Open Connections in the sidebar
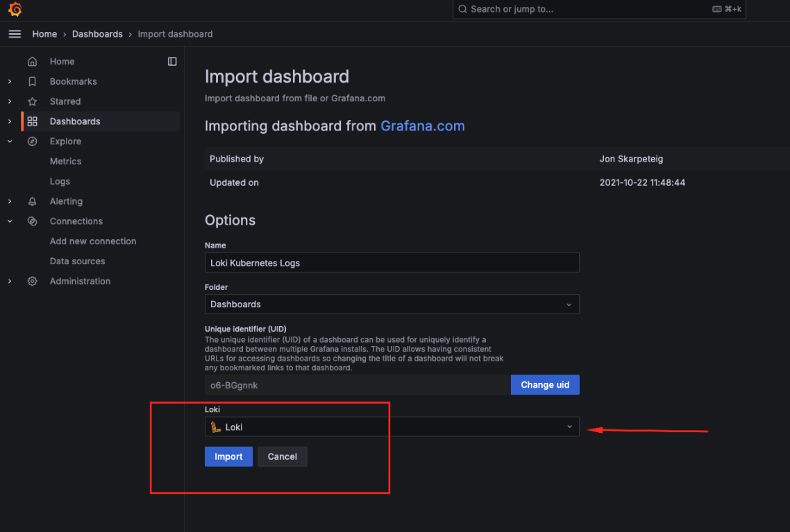 point(76,221)
